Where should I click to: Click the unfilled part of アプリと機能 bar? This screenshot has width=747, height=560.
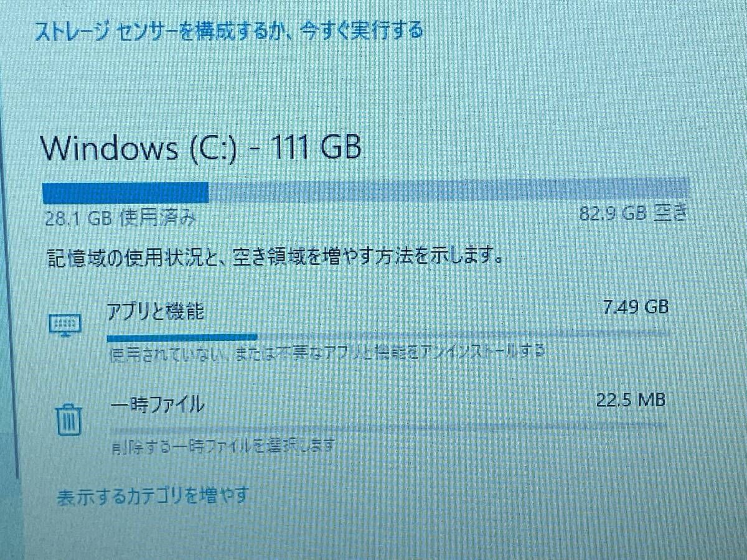464,336
